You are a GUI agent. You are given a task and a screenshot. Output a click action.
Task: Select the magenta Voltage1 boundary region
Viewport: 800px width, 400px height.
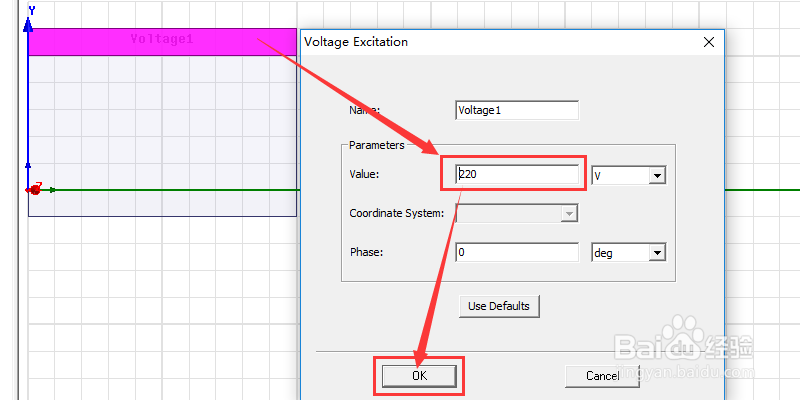click(162, 42)
